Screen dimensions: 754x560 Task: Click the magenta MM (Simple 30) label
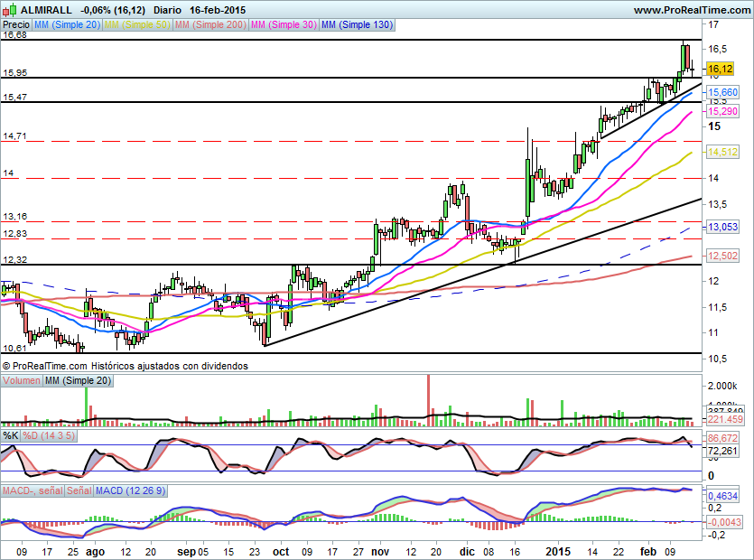point(283,25)
